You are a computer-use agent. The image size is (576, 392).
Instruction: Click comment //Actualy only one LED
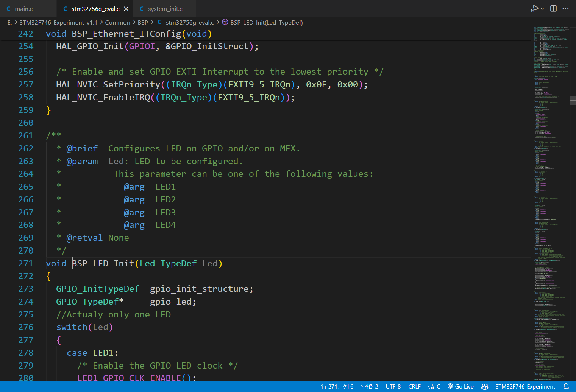[x=114, y=315]
